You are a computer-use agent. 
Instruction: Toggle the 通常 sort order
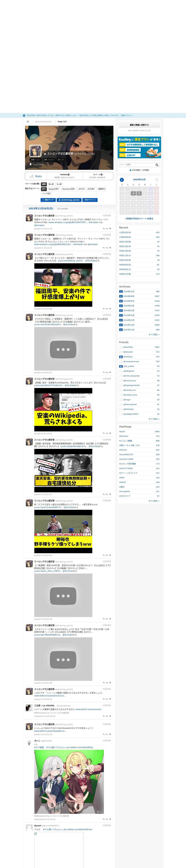point(44,184)
